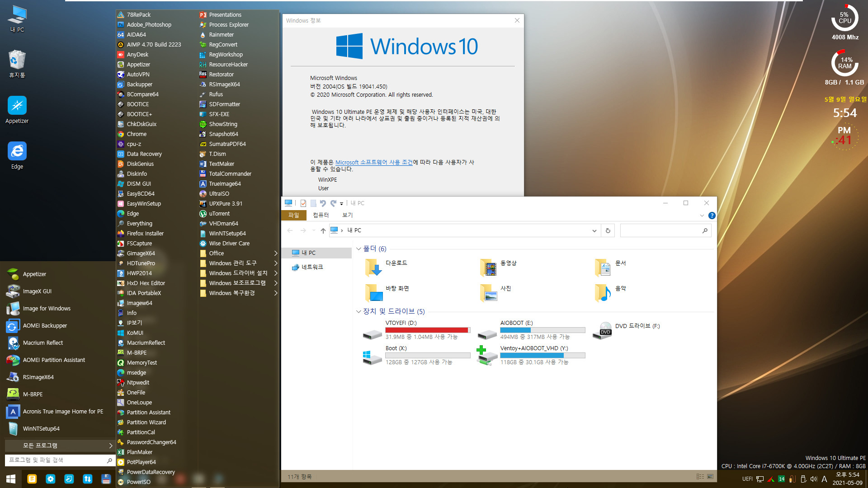The height and width of the screenshot is (488, 868).
Task: Click the Explorer search field
Action: pyautogui.click(x=665, y=230)
